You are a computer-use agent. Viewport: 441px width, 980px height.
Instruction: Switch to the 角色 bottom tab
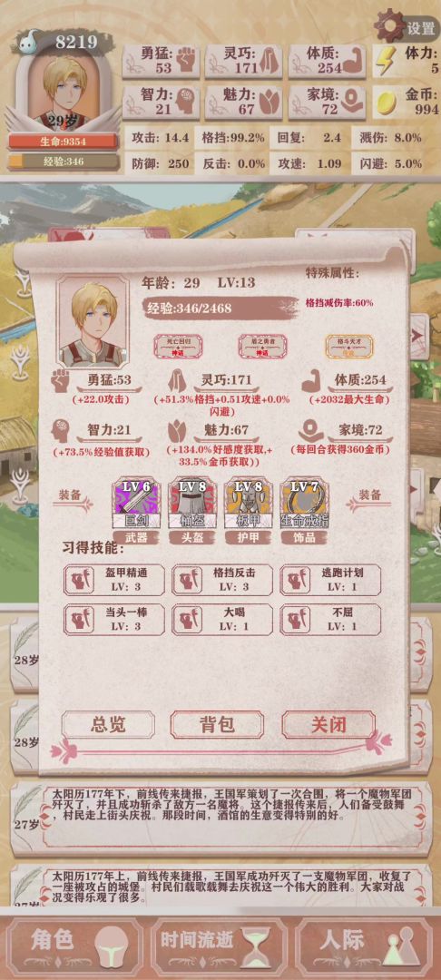(x=73, y=943)
